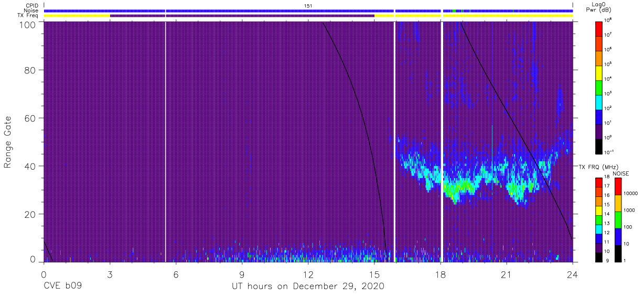Click the y-axis tick label '40'

(30, 166)
